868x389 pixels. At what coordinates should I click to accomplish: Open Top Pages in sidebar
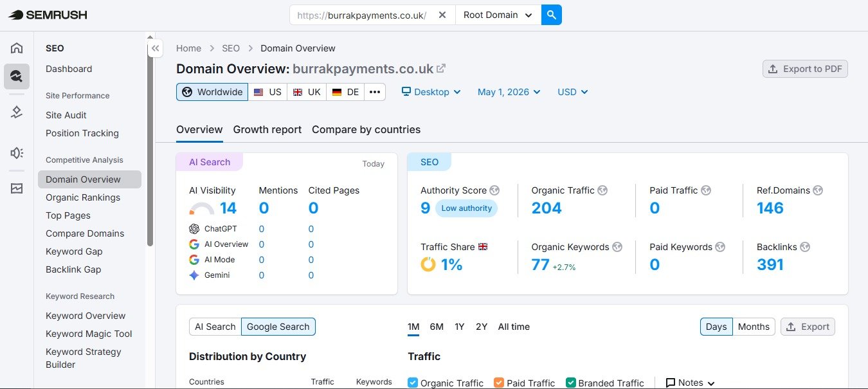(68, 215)
